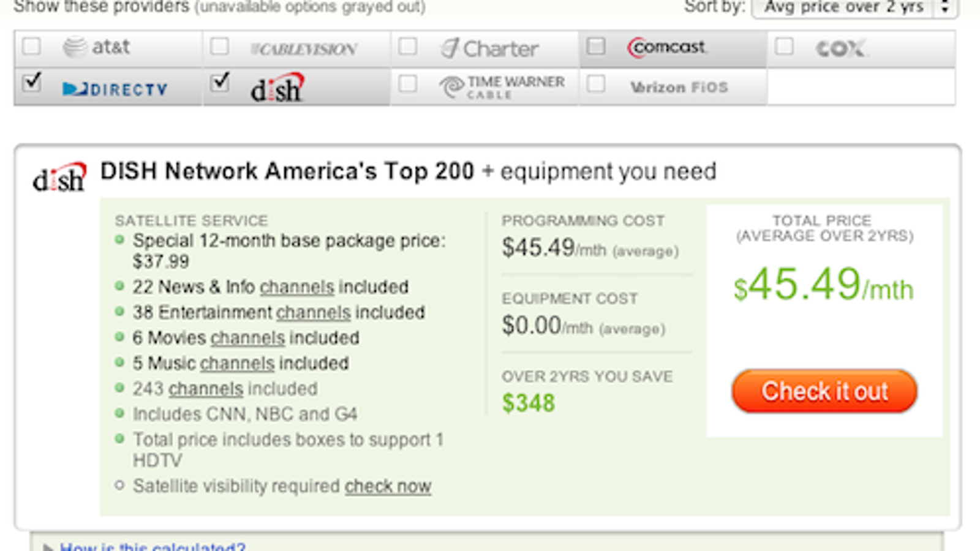Click the DIRECTV provider logo

pyautogui.click(x=115, y=89)
